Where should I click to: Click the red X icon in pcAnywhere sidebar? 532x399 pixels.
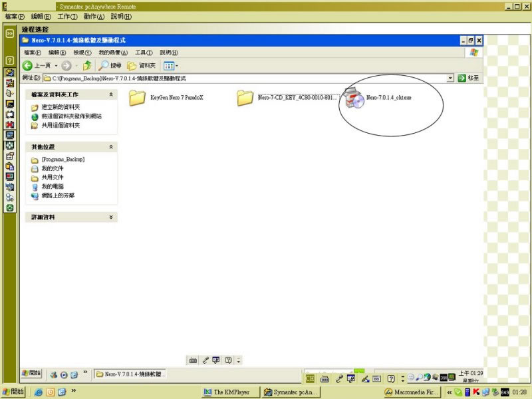pyautogui.click(x=10, y=124)
